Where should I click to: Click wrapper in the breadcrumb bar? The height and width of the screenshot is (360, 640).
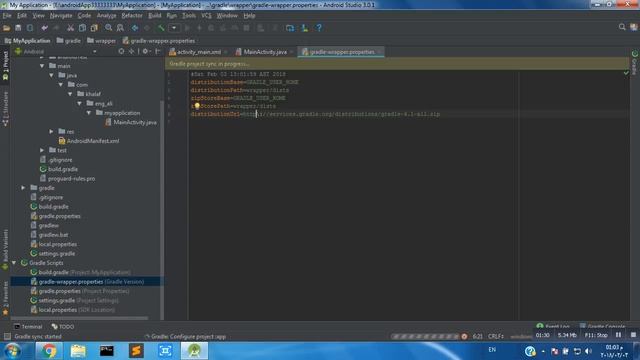click(x=102, y=41)
